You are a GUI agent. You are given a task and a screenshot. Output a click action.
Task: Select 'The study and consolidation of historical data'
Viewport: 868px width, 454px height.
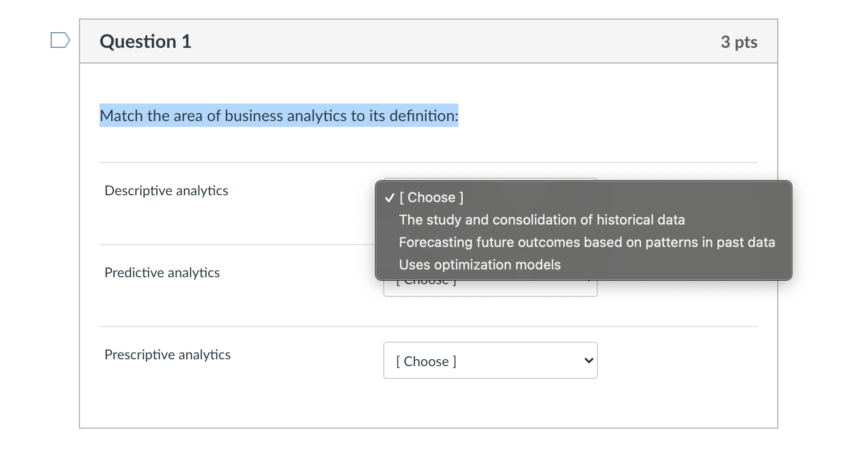click(541, 220)
